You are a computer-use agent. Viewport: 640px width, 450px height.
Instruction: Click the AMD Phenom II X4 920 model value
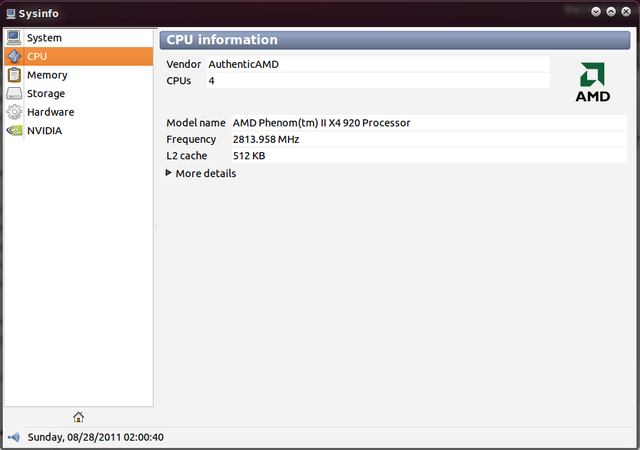click(321, 123)
